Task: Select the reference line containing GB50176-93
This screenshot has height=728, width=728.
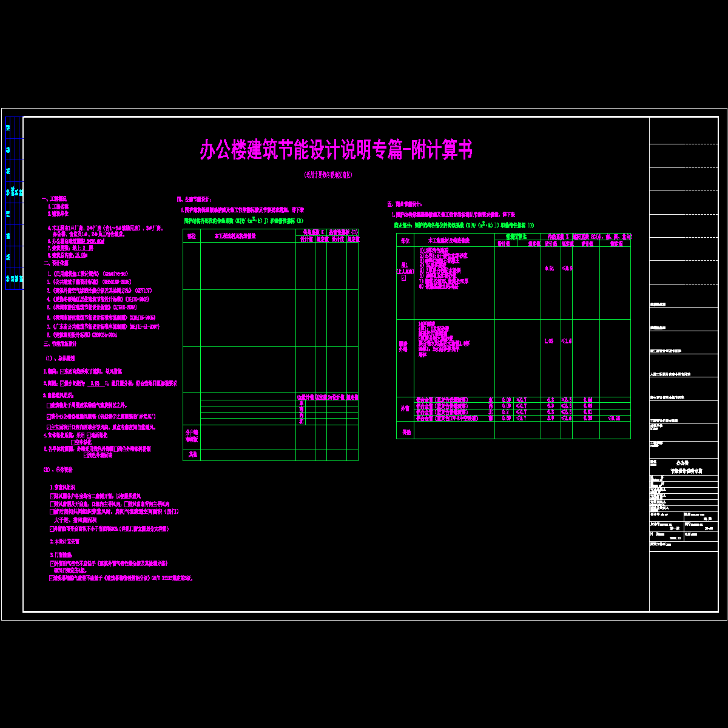Action: pos(87,274)
